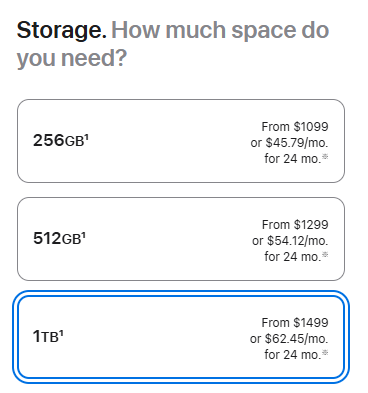368x393 pixels.
Task: Select the 256GB storage option
Action: pos(181,141)
